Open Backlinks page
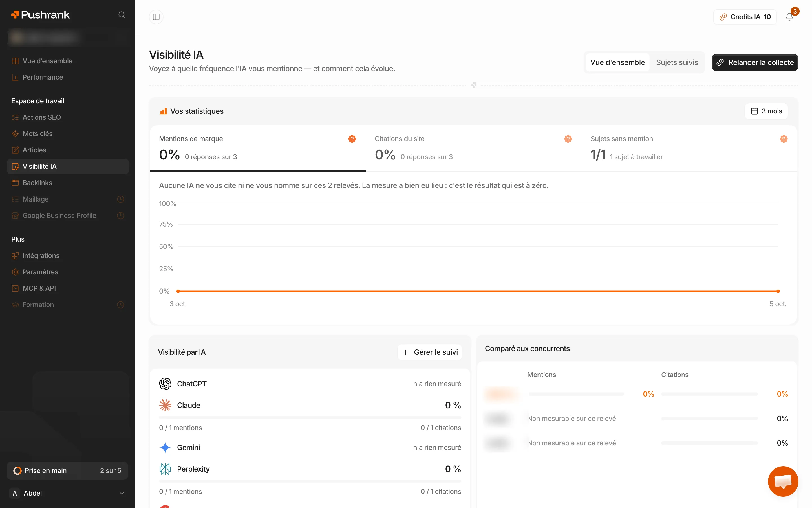The width and height of the screenshot is (812, 508). tap(68, 183)
